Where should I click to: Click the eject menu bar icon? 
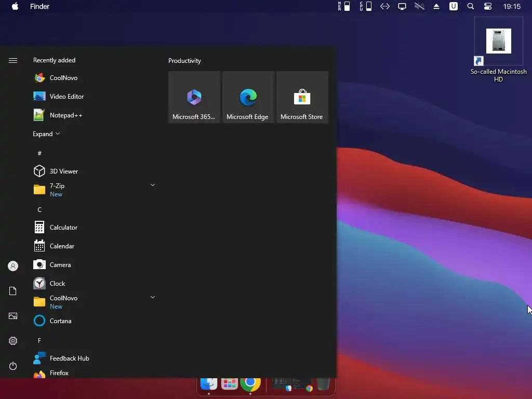436,6
